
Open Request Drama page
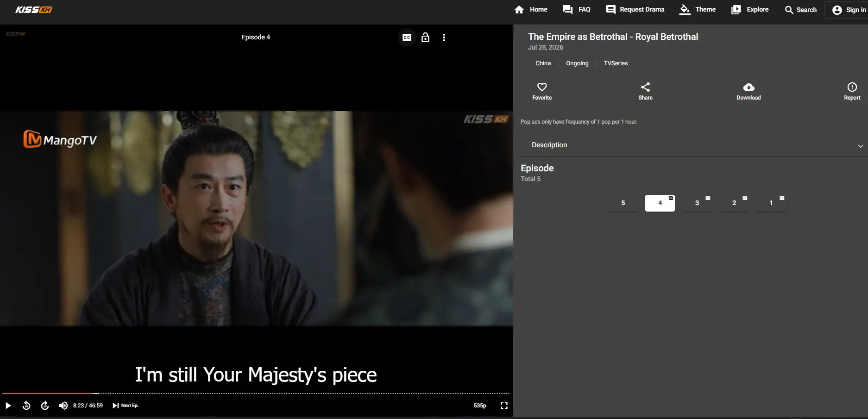tap(635, 9)
